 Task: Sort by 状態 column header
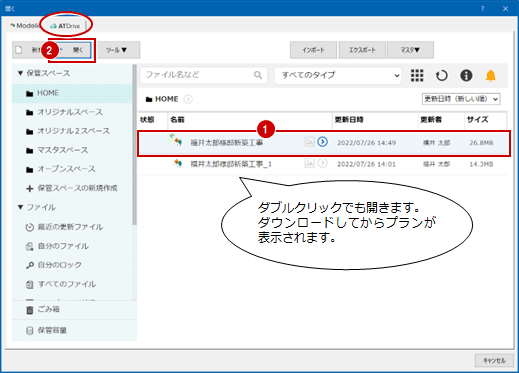[x=147, y=119]
